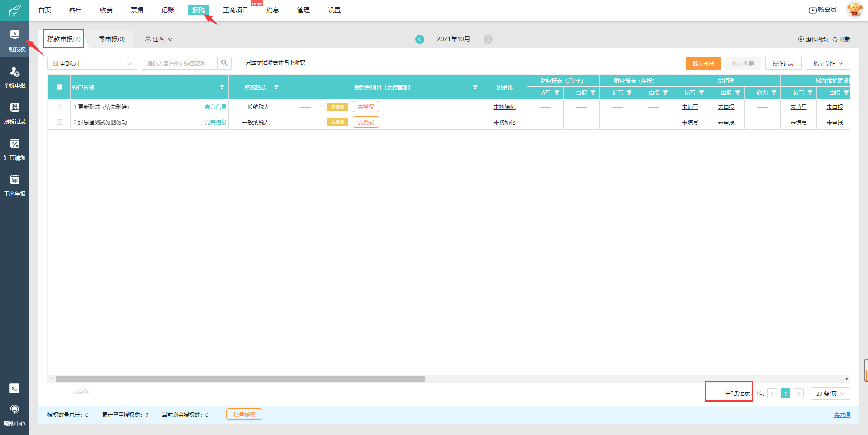
Task: Open the 个税申报 sidebar icon
Action: [14, 71]
